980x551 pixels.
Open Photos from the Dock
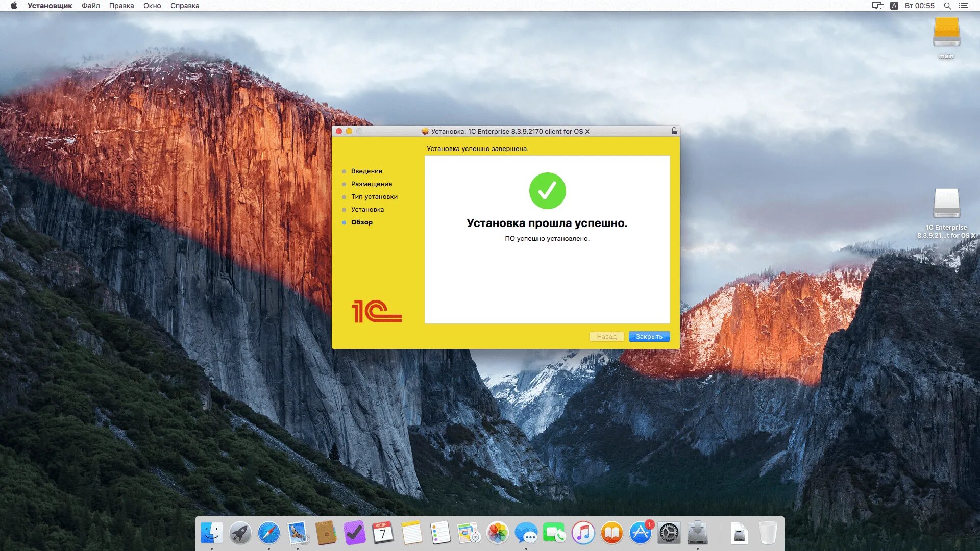click(x=497, y=533)
